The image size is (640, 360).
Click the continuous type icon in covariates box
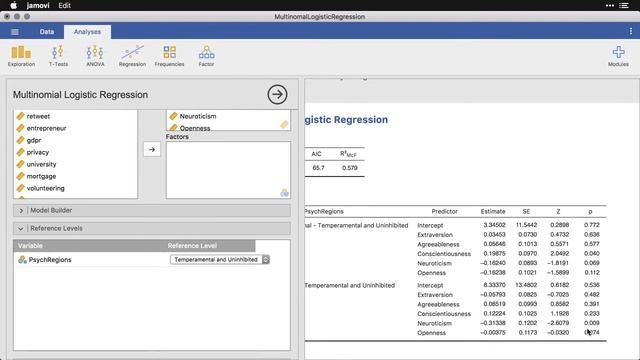(284, 124)
